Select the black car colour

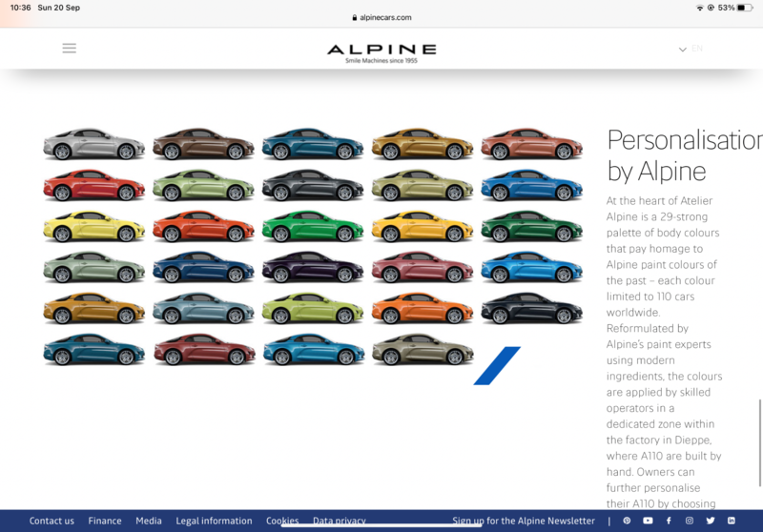click(x=531, y=310)
